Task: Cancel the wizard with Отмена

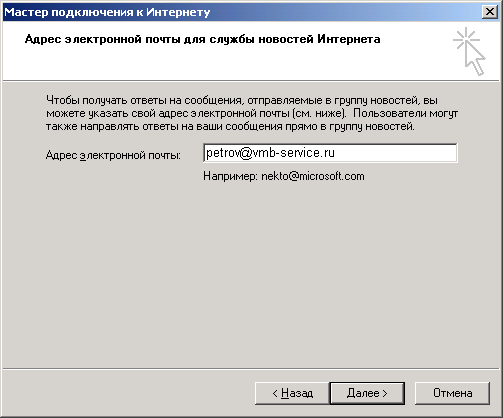Action: click(452, 393)
